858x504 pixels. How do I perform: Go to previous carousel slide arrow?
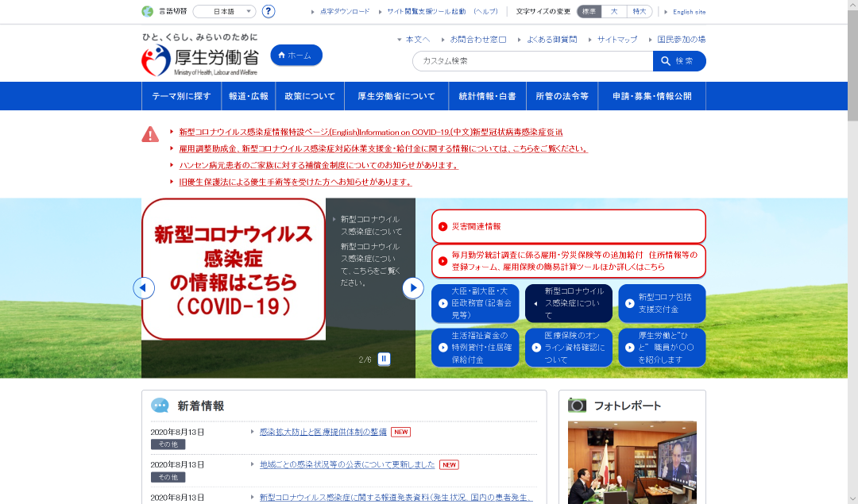point(144,288)
